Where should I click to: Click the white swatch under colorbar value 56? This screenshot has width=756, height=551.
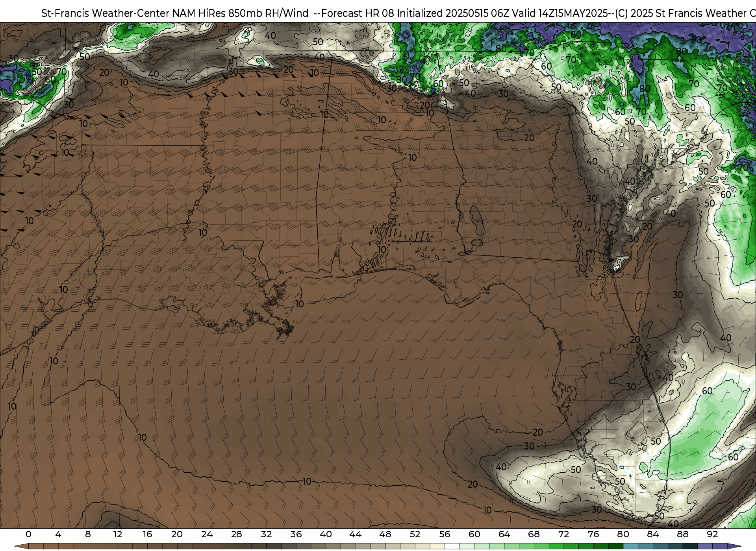(x=452, y=546)
